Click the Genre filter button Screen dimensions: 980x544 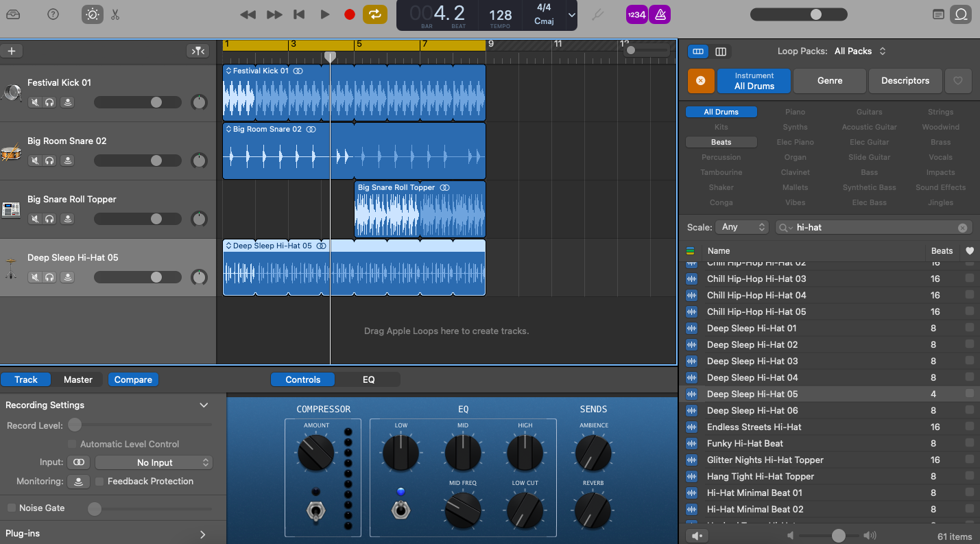(829, 80)
